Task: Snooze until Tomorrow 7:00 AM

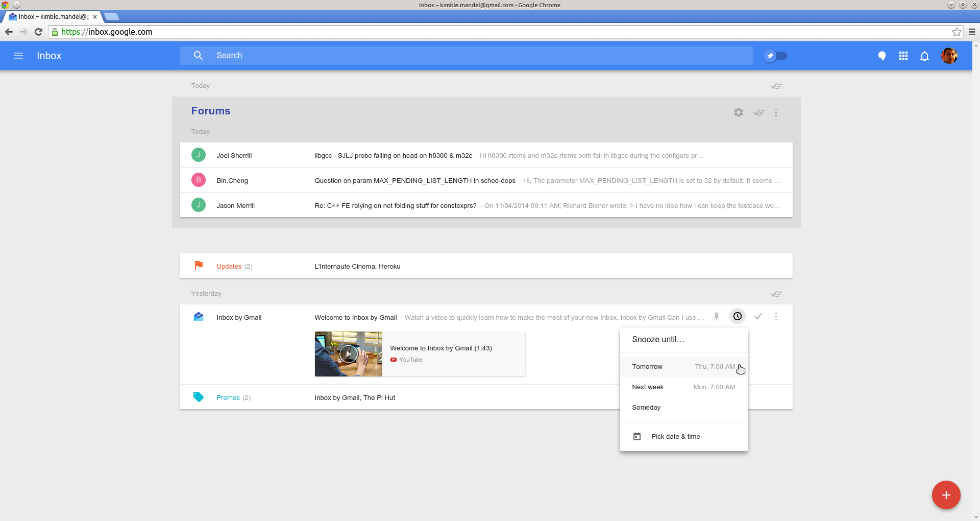Action: [683, 367]
